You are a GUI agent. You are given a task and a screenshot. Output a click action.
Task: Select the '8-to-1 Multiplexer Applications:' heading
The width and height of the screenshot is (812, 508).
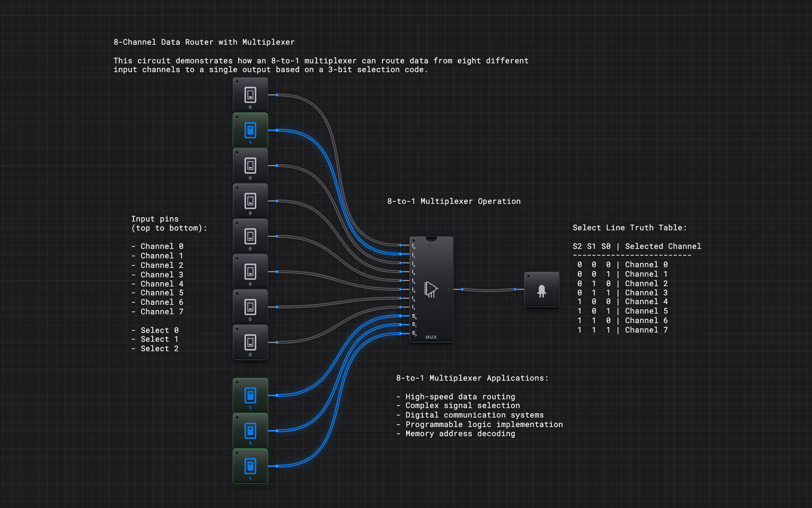coord(472,378)
